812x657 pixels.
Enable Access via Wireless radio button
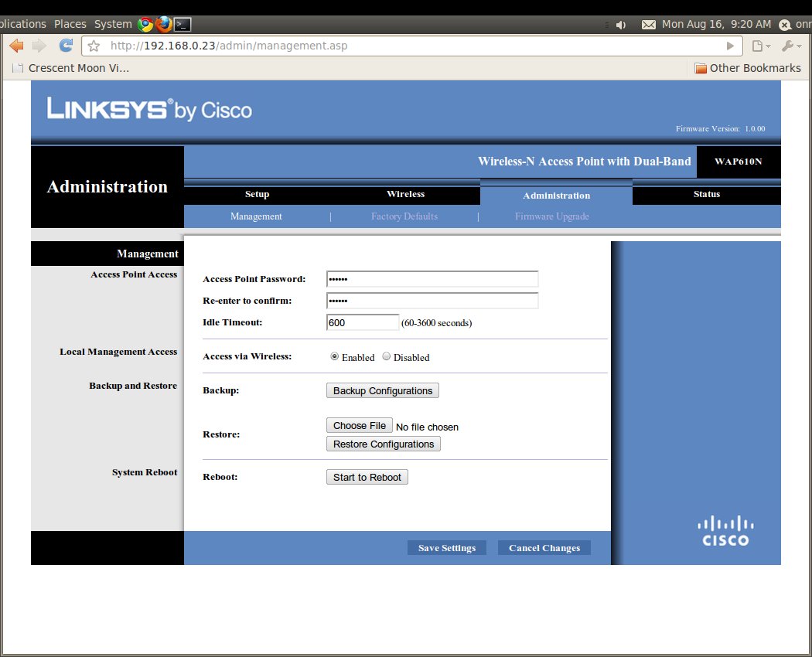334,357
